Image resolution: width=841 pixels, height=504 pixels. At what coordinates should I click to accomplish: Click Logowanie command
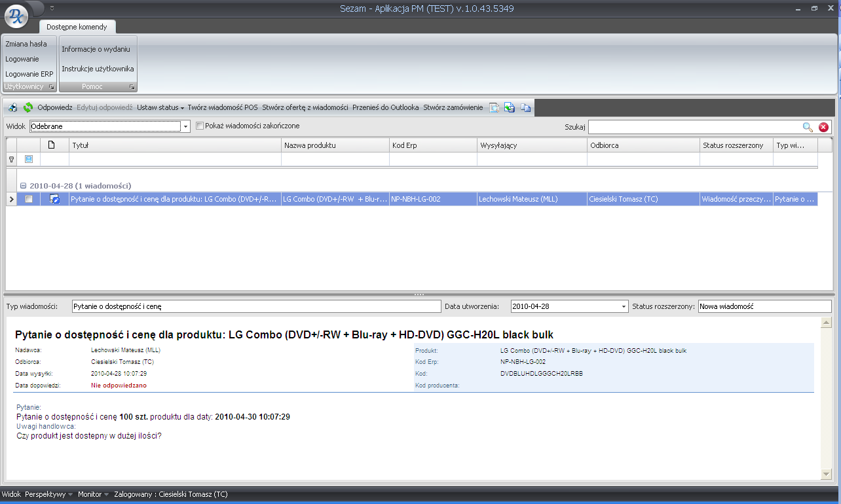click(x=22, y=59)
